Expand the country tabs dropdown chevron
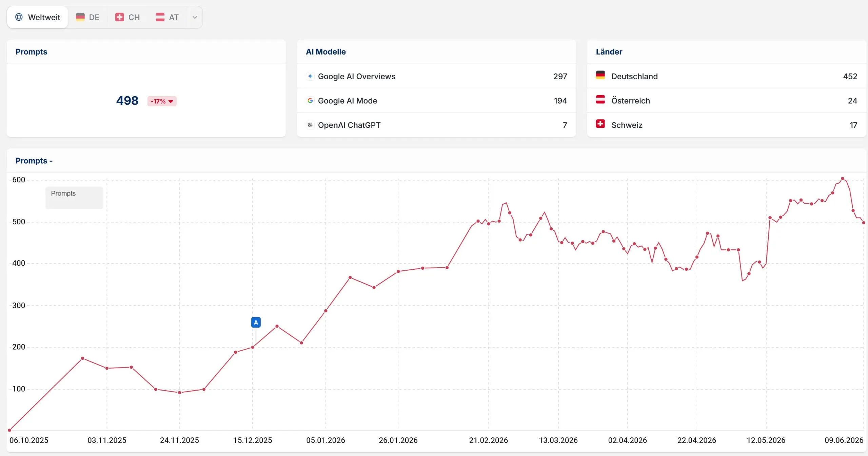This screenshot has width=868, height=456. [195, 17]
